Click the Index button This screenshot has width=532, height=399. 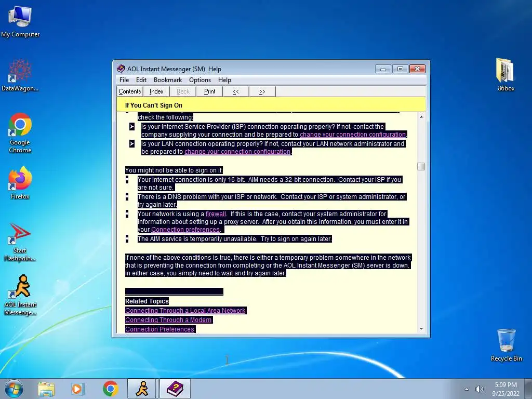pos(156,91)
